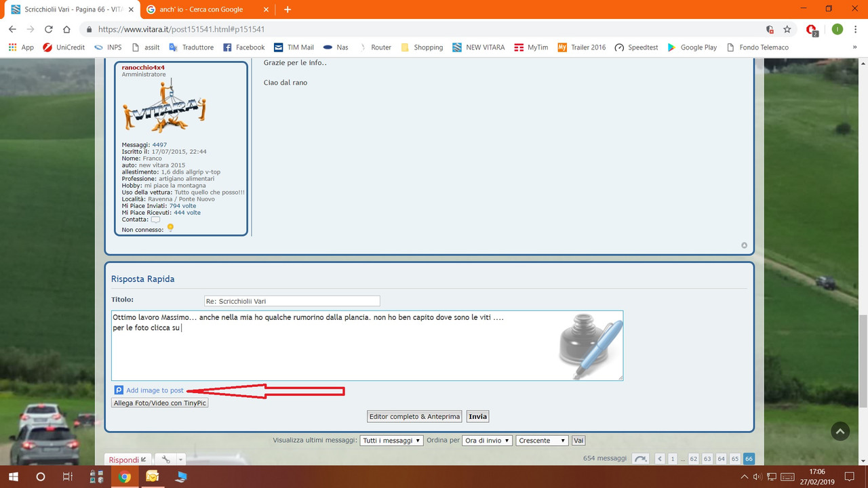The height and width of the screenshot is (488, 868).
Task: Open a new browser tab
Action: (x=288, y=9)
